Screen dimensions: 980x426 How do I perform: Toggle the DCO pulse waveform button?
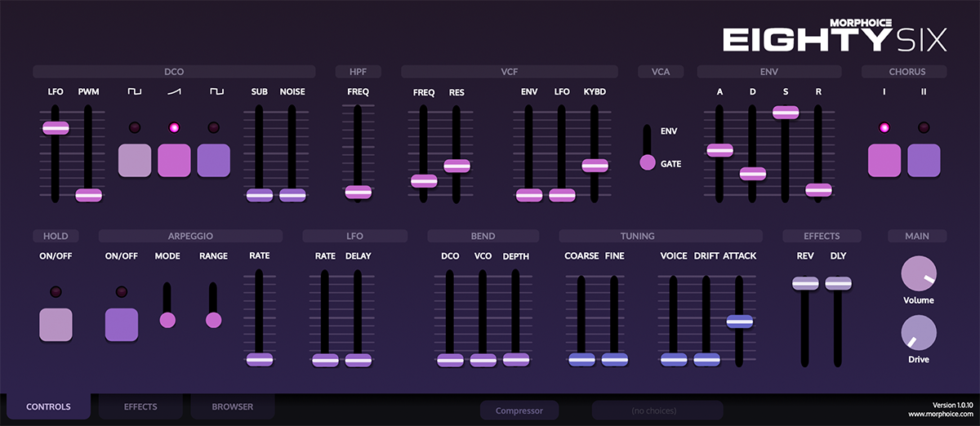pos(135,160)
